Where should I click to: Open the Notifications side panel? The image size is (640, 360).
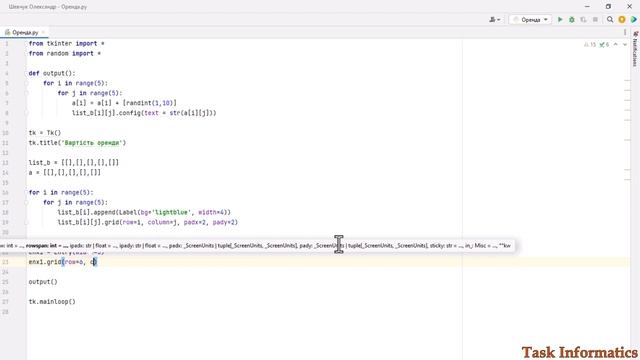[635, 50]
